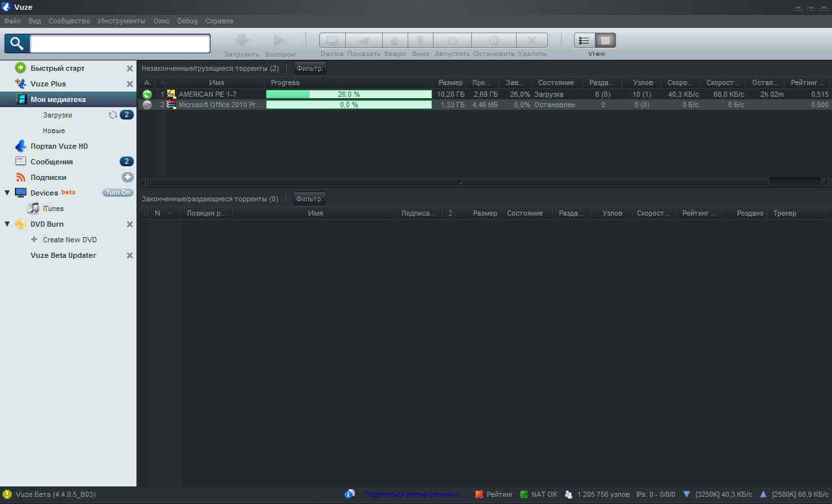Click the Device toolbar button
The width and height of the screenshot is (832, 504).
coord(332,40)
